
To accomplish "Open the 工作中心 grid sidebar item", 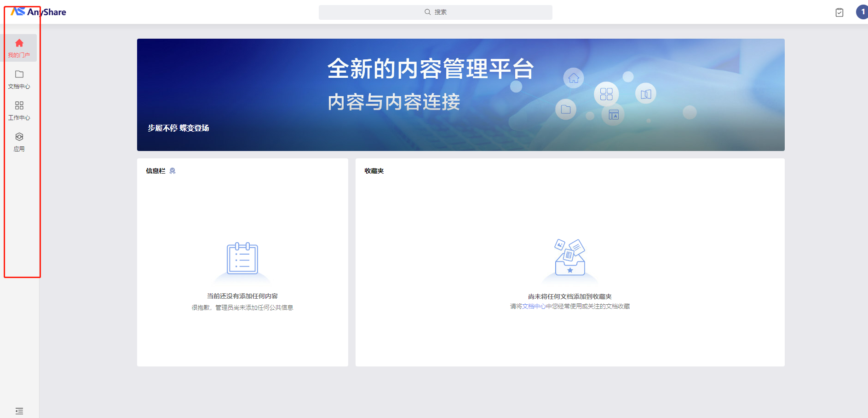I will [19, 110].
